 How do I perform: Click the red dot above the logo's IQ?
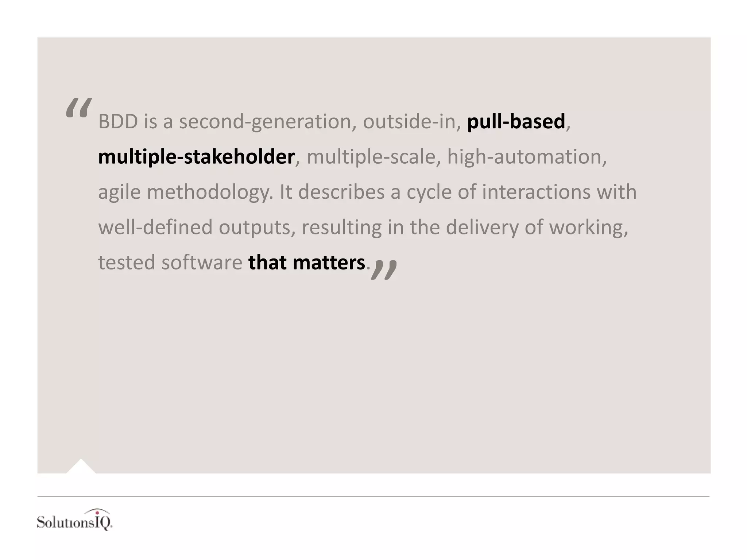tap(97, 513)
